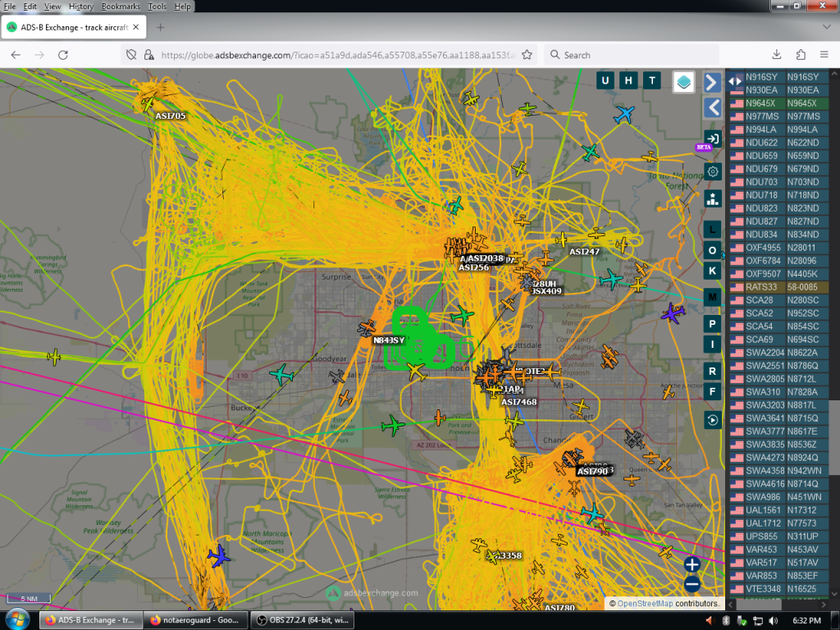Zoom in with the plus button
The height and width of the screenshot is (630, 840).
pos(692,564)
